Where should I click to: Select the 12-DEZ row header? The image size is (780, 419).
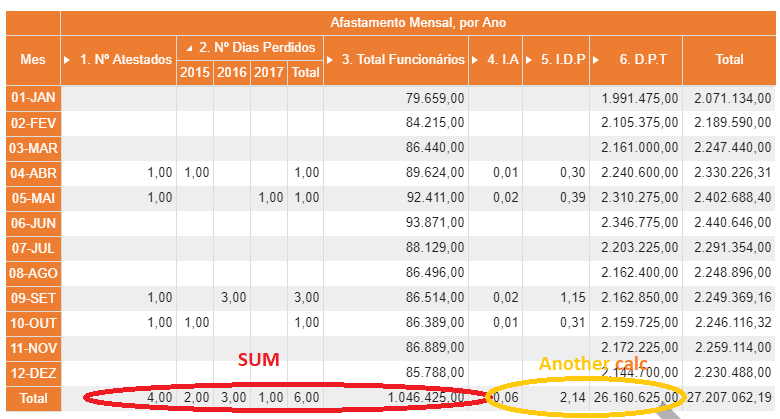(x=33, y=373)
